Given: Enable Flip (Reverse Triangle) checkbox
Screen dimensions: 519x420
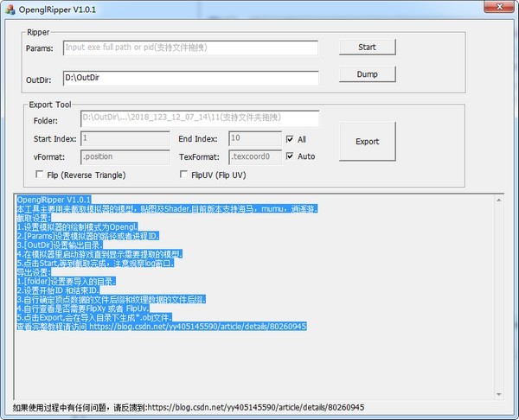Looking at the screenshot, I should pyautogui.click(x=39, y=174).
